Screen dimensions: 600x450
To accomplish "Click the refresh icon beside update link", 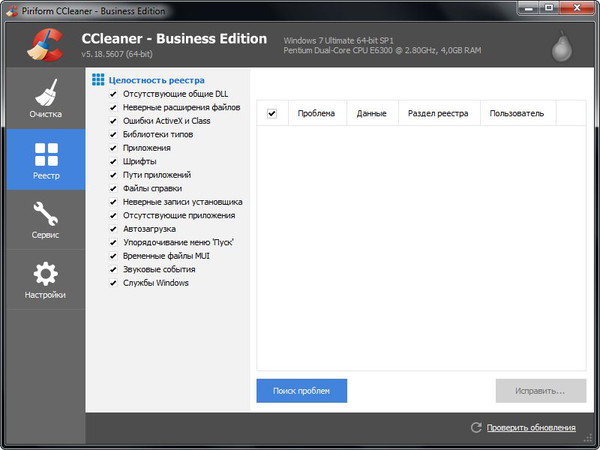I will [x=477, y=428].
